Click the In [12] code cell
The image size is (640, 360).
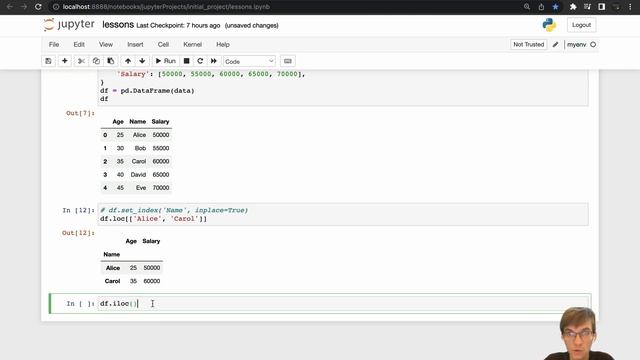tap(343, 214)
